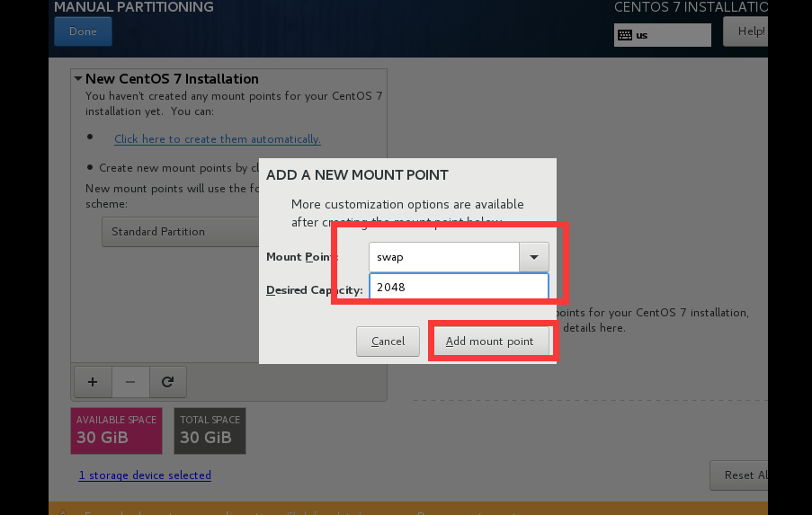
Task: Click the keyboard layout icon
Action: [x=624, y=35]
